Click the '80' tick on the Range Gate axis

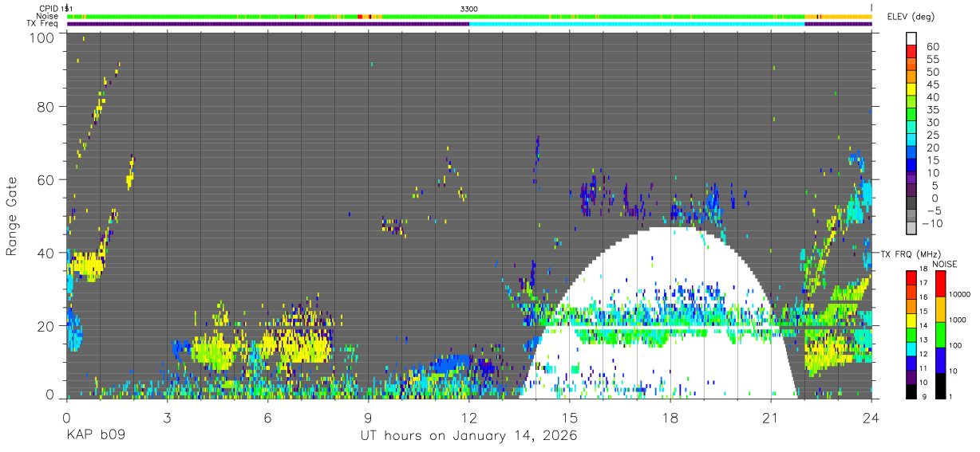pyautogui.click(x=46, y=106)
